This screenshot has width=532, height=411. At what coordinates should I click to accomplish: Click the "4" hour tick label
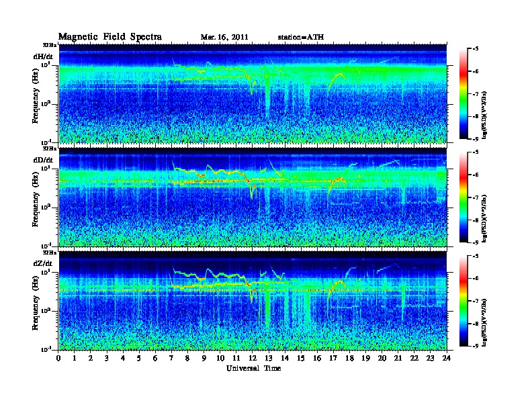pos(123,358)
